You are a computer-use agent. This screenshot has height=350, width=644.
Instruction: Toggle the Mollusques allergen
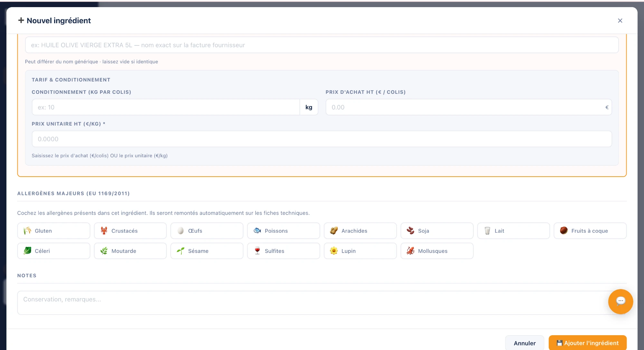437,251
